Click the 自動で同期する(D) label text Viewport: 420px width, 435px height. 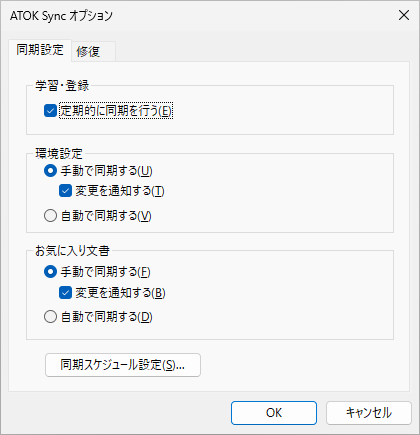point(107,316)
